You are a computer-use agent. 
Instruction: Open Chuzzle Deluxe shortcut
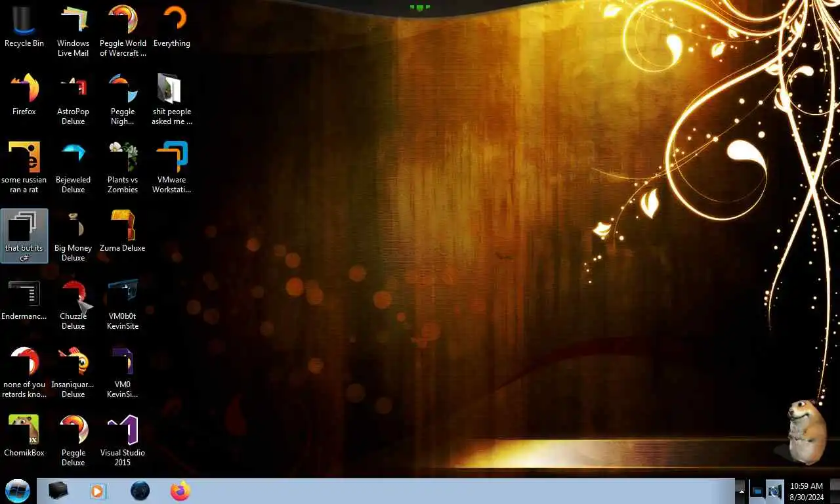[x=73, y=304]
